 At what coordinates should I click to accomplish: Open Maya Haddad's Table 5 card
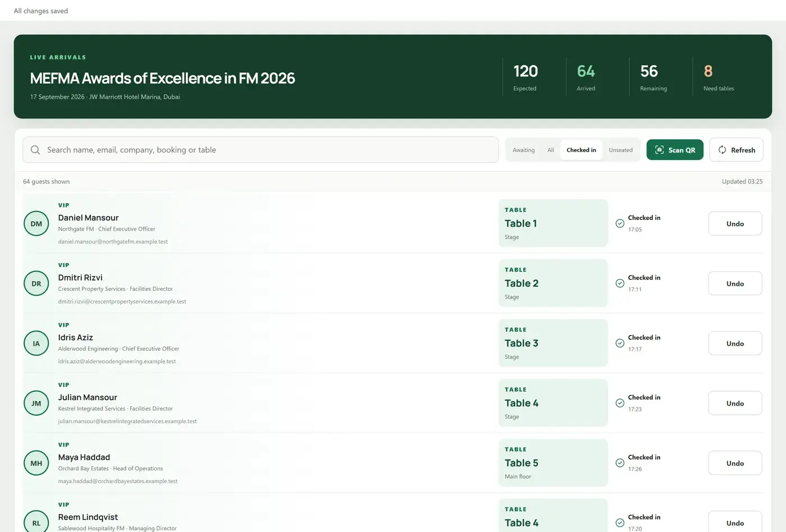[x=553, y=463]
